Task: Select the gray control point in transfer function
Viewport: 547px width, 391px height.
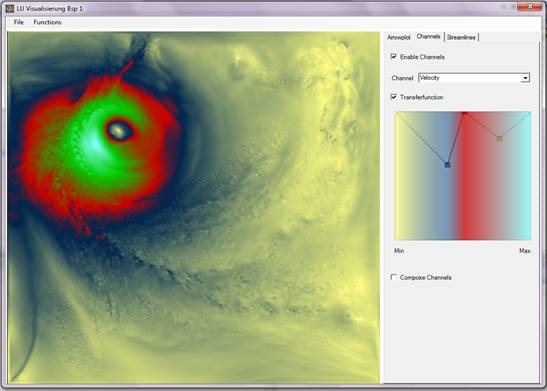Action: pos(500,139)
